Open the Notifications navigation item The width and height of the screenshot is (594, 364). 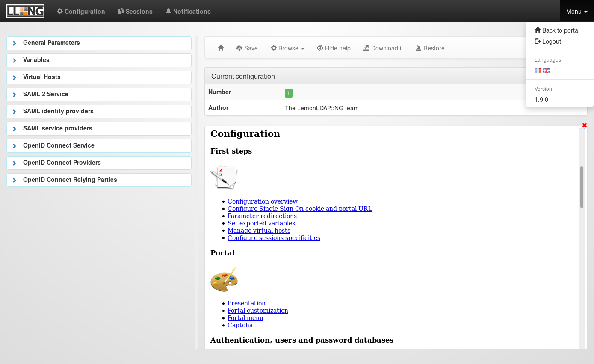click(x=188, y=12)
